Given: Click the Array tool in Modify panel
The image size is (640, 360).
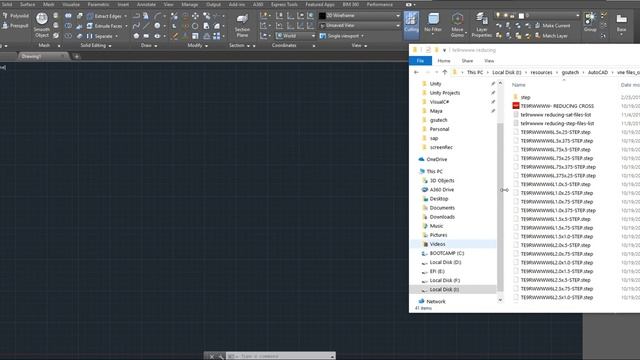Looking at the screenshot, I should 217,36.
